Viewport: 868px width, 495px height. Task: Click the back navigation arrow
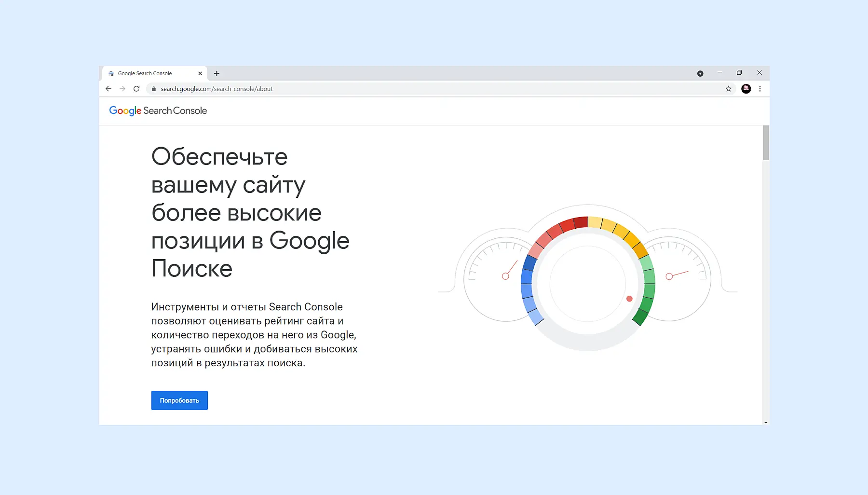tap(108, 89)
